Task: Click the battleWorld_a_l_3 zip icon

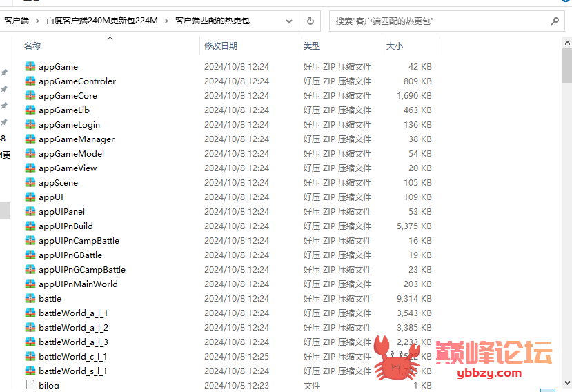Action: pos(30,342)
